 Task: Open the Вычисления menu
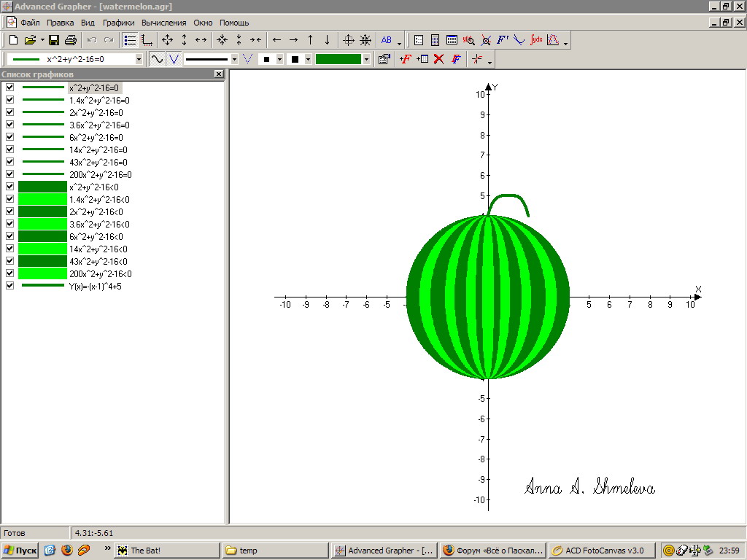164,23
